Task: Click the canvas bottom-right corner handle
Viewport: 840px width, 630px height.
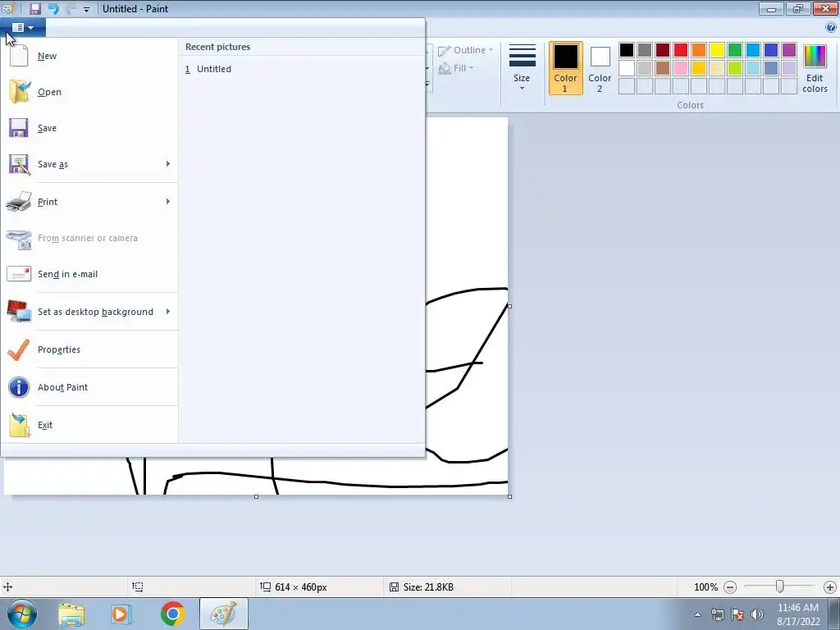Action: pyautogui.click(x=509, y=496)
